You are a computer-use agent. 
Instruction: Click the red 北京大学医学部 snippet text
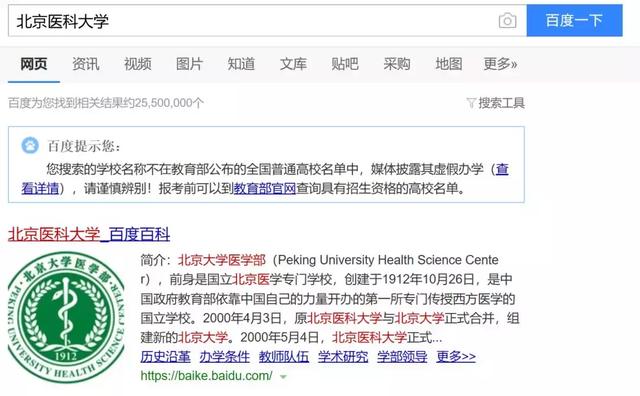(x=222, y=260)
